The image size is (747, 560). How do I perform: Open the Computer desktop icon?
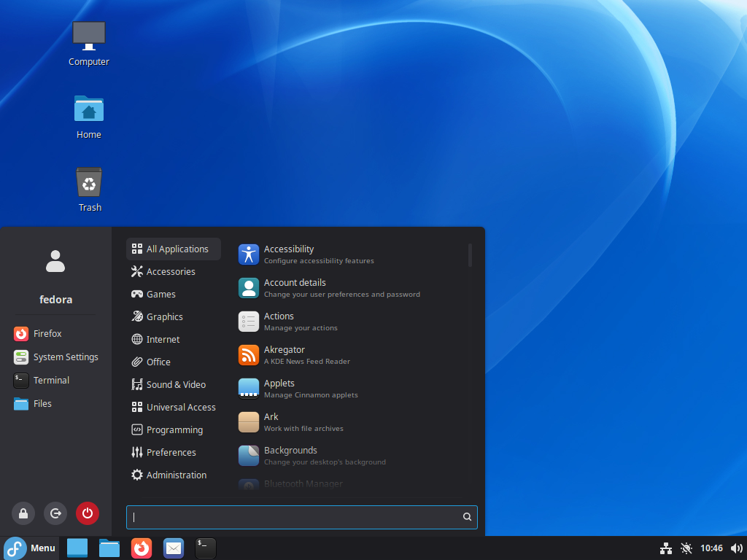click(x=88, y=43)
